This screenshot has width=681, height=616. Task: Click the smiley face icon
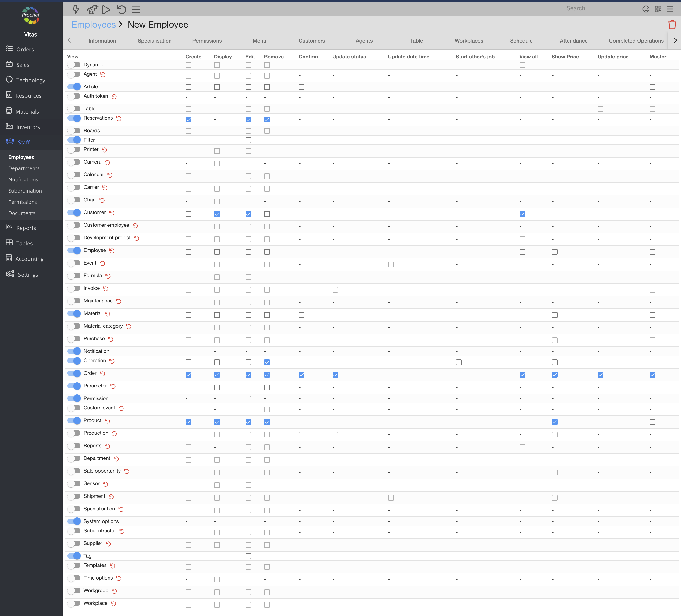[646, 9]
